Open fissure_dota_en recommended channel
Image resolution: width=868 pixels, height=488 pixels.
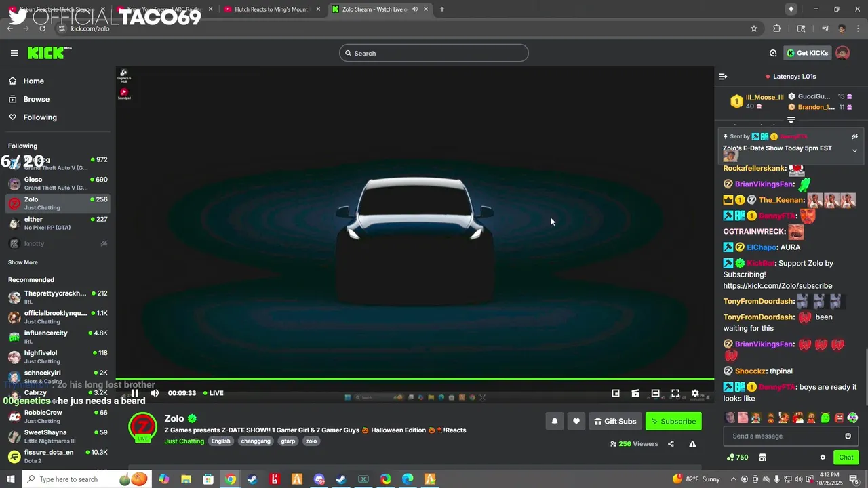[58, 456]
